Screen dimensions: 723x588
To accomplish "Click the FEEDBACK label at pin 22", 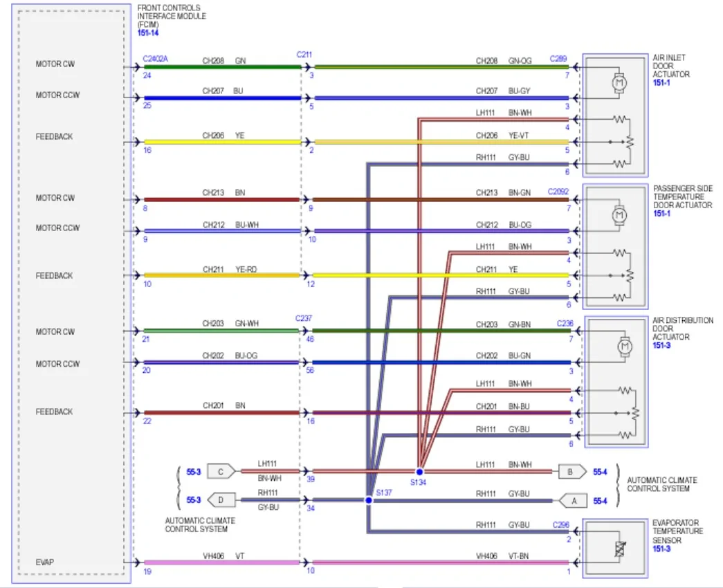I will (54, 412).
